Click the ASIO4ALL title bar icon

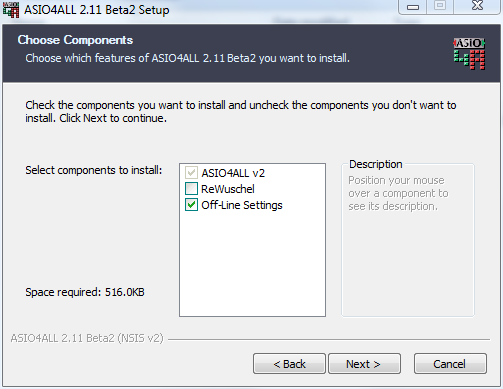(x=11, y=10)
